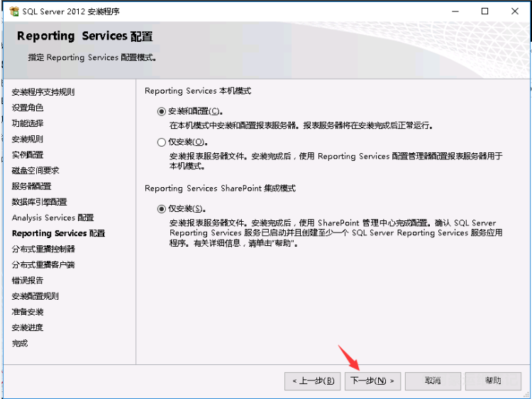Go to Analysis Services 配置 step

[x=52, y=218]
